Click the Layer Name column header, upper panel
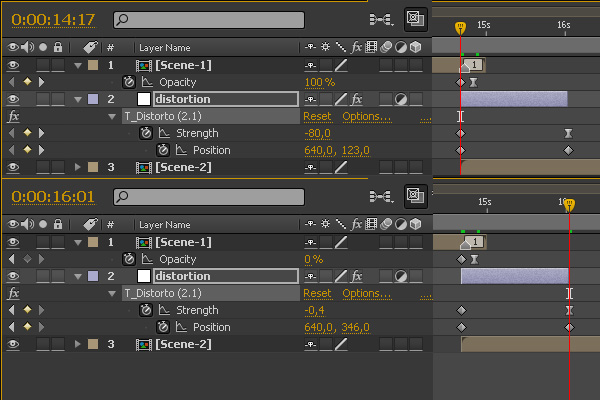The height and width of the screenshot is (400, 600). tap(165, 47)
